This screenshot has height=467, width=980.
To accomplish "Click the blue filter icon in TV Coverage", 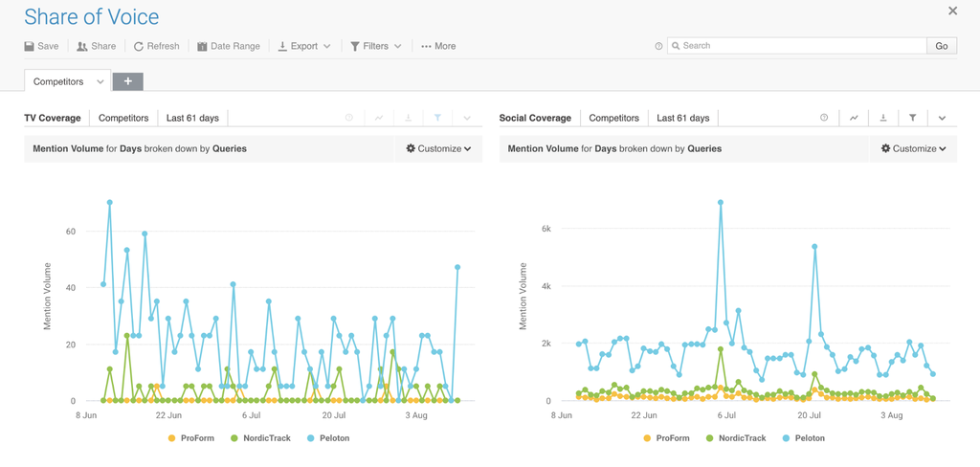I will pyautogui.click(x=437, y=118).
